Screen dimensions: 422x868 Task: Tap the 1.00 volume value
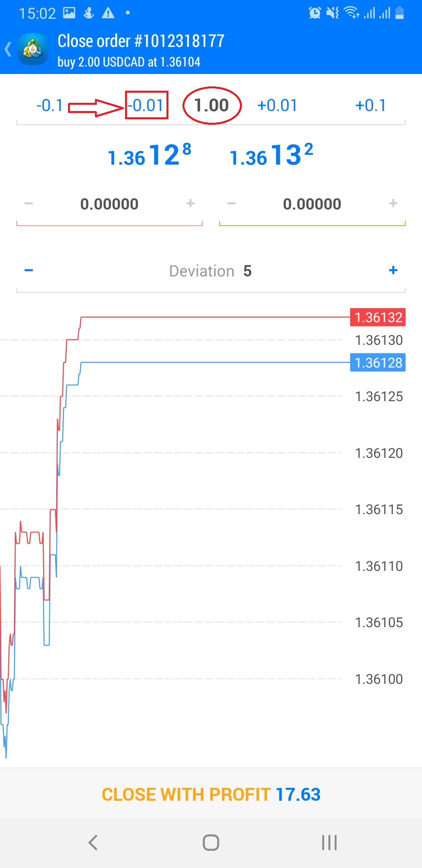click(211, 106)
